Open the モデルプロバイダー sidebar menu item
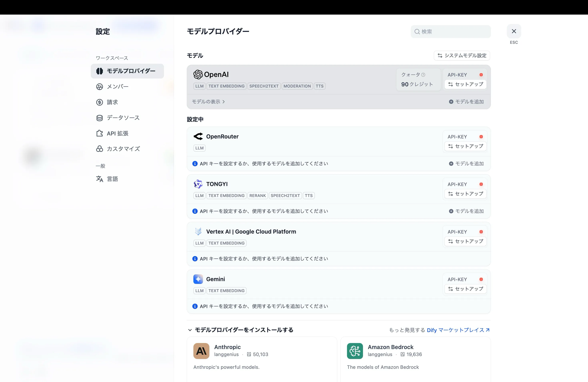 (127, 71)
